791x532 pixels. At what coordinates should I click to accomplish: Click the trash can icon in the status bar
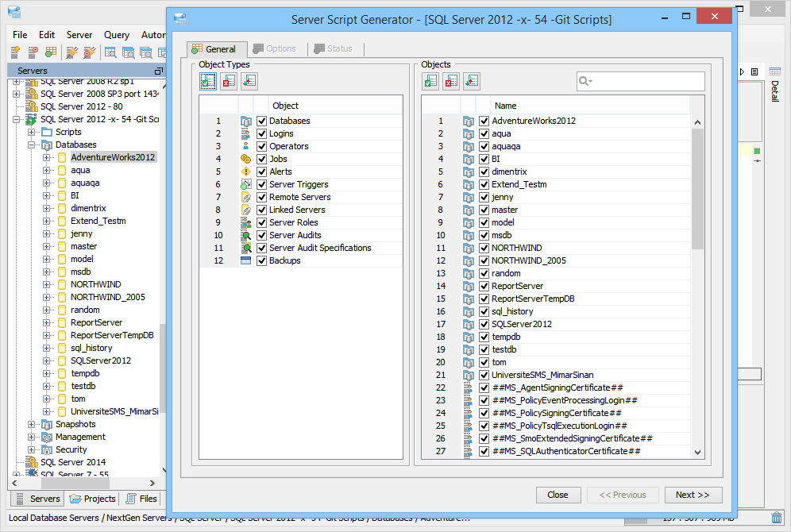(777, 518)
